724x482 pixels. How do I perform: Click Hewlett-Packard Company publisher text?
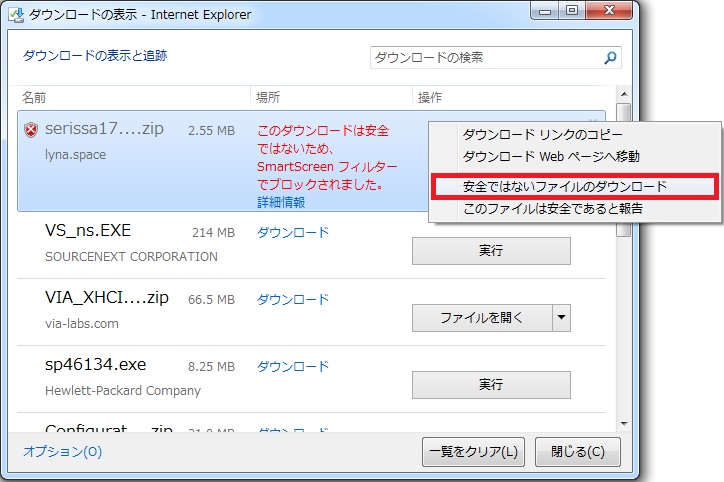[123, 391]
